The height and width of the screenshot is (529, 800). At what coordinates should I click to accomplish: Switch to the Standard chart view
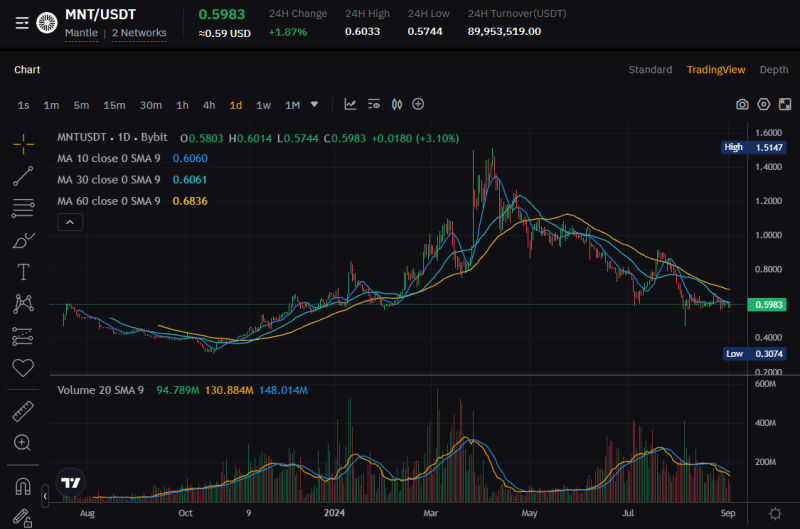(x=650, y=70)
